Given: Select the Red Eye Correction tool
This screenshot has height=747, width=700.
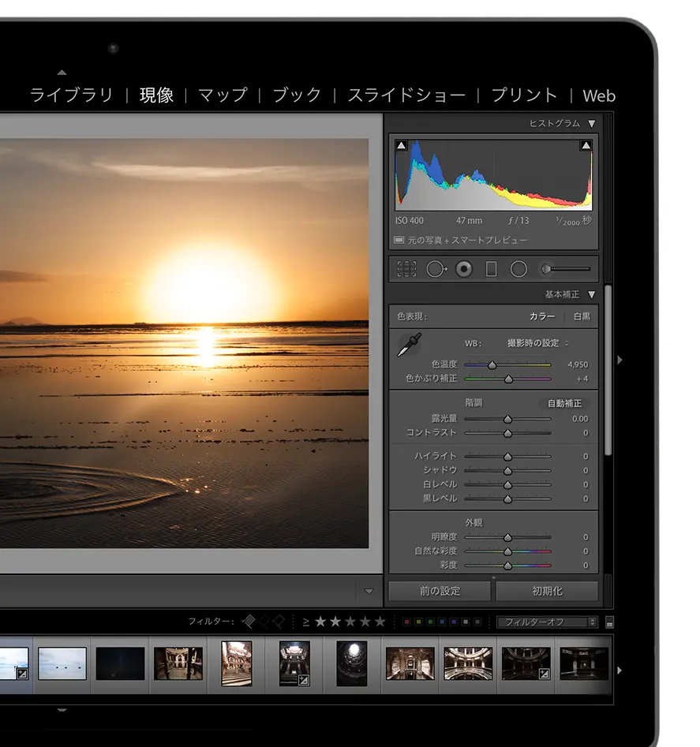Looking at the screenshot, I should point(464,269).
